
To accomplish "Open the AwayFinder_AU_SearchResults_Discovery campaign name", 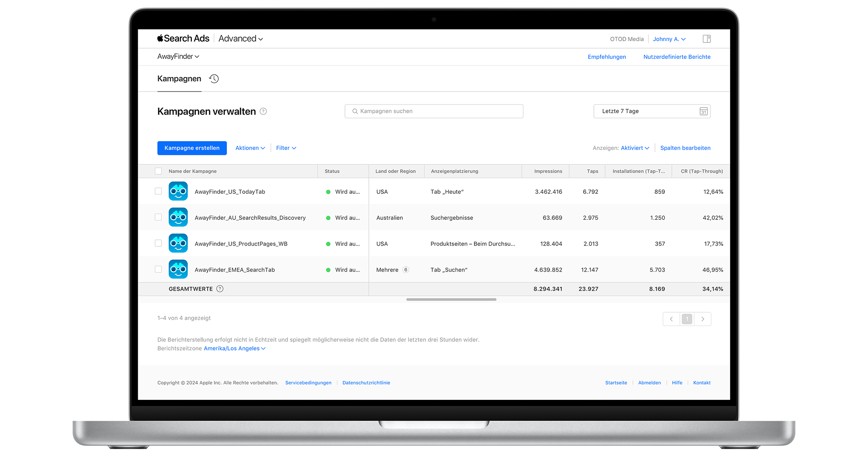I will tap(250, 218).
